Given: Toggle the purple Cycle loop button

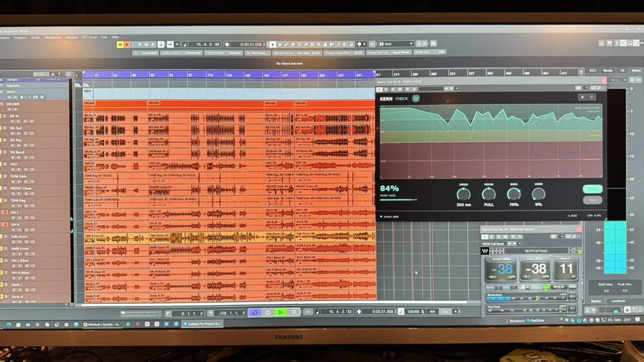Looking at the screenshot, I should tap(255, 312).
